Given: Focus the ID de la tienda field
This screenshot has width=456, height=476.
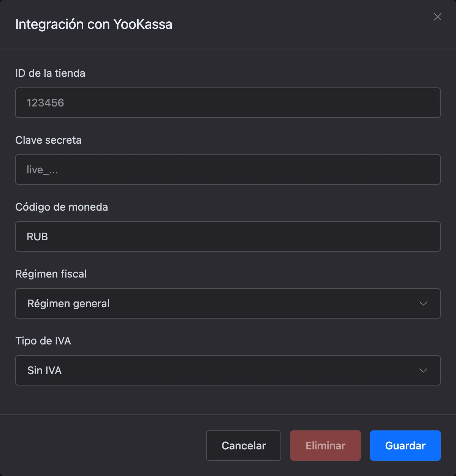Looking at the screenshot, I should pyautogui.click(x=228, y=103).
